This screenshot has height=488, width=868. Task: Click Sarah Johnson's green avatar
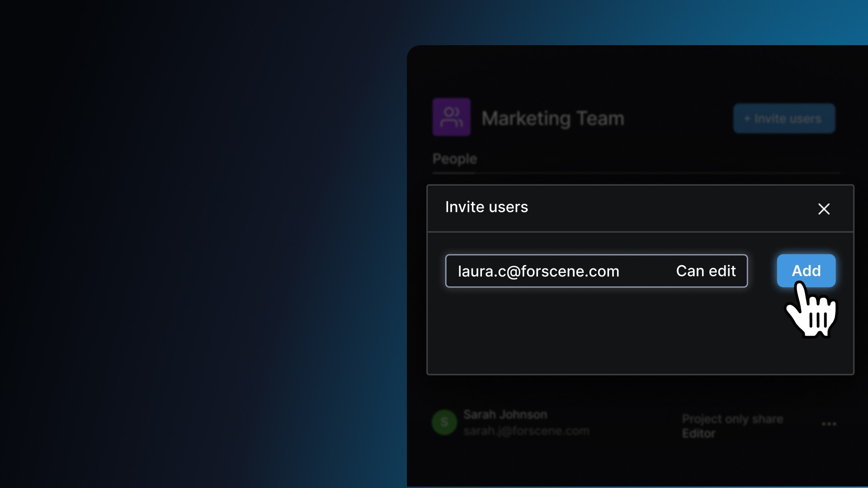(444, 422)
